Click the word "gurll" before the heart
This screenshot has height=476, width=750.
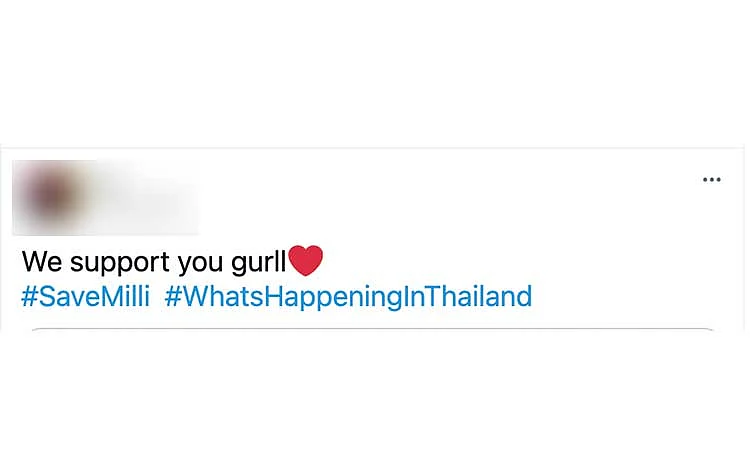259,262
